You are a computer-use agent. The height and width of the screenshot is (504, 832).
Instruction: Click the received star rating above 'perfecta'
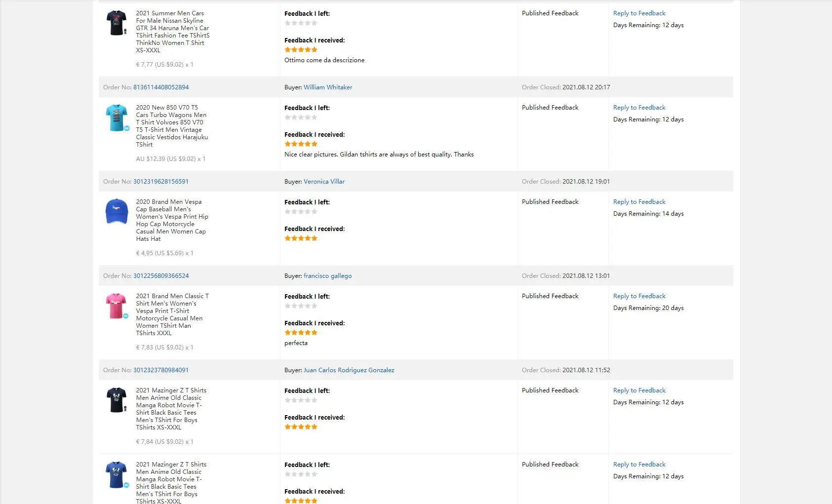[x=301, y=333]
